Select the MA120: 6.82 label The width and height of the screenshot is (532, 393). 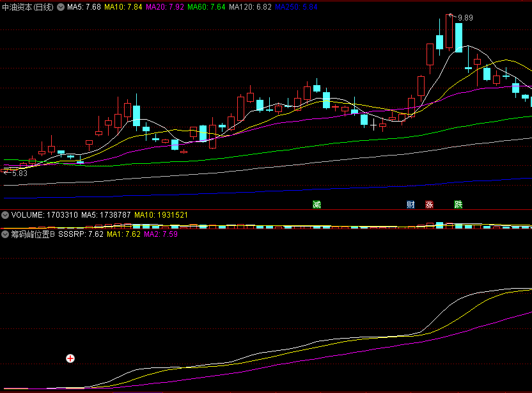(250, 7)
